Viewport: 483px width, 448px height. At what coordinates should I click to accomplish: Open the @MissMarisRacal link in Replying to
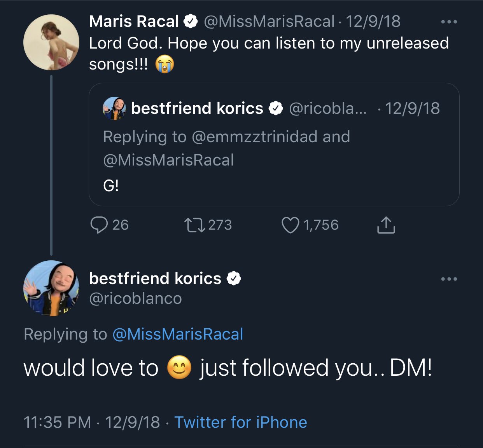click(178, 334)
